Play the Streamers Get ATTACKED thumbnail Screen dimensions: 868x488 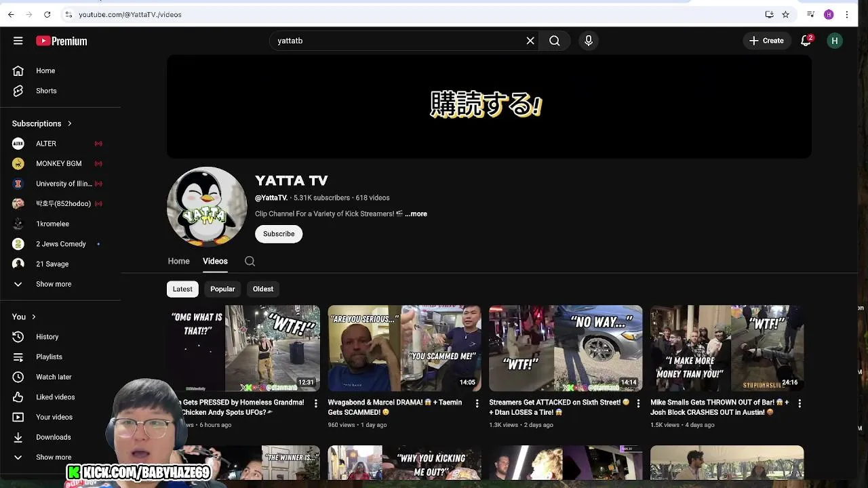tap(566, 348)
